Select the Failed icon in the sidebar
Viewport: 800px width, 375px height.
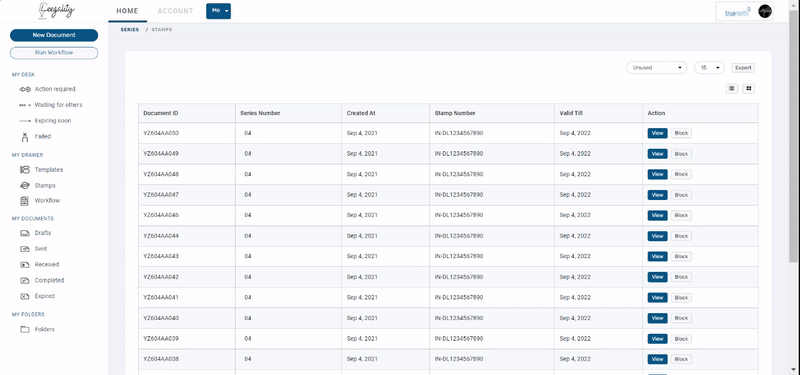[x=25, y=137]
